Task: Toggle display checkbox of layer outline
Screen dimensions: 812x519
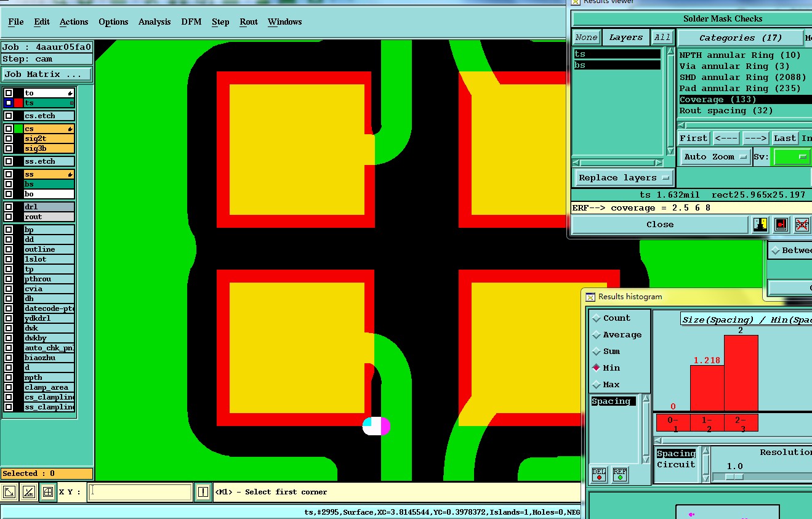Action: point(9,249)
